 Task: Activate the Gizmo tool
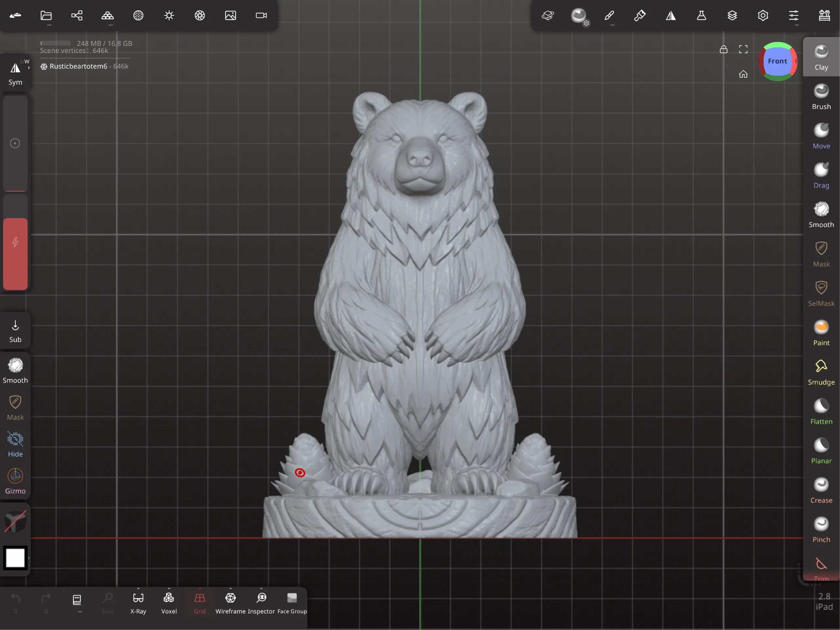coord(15,481)
